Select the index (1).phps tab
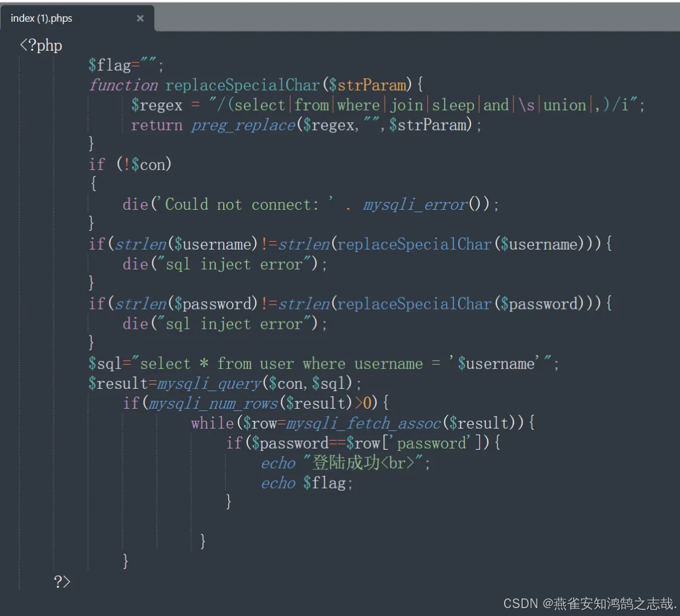Viewport: 680px width, 616px height. (77, 18)
